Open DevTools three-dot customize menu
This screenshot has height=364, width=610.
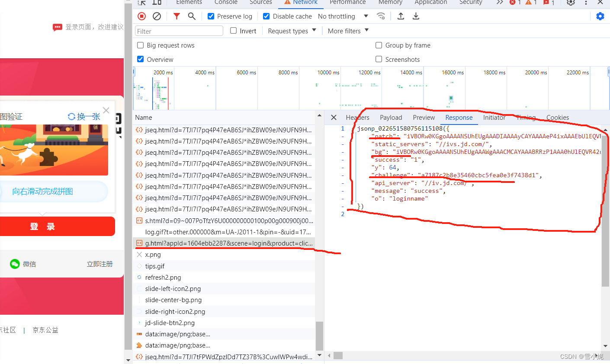point(586,2)
